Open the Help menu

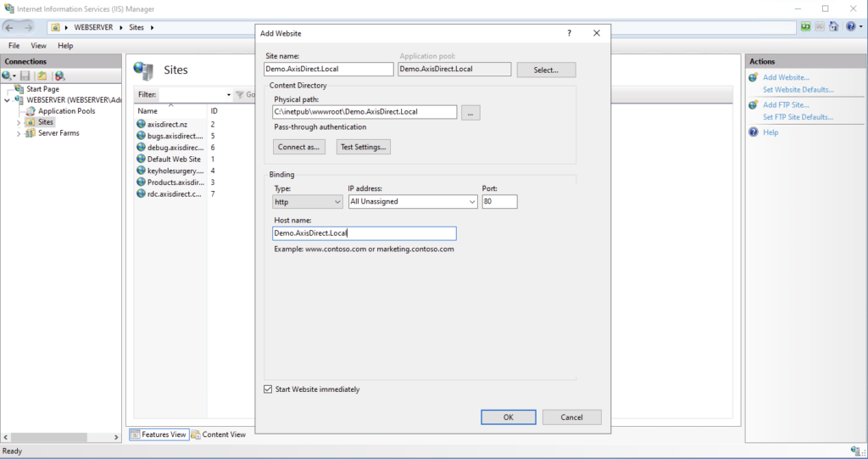pyautogui.click(x=65, y=46)
